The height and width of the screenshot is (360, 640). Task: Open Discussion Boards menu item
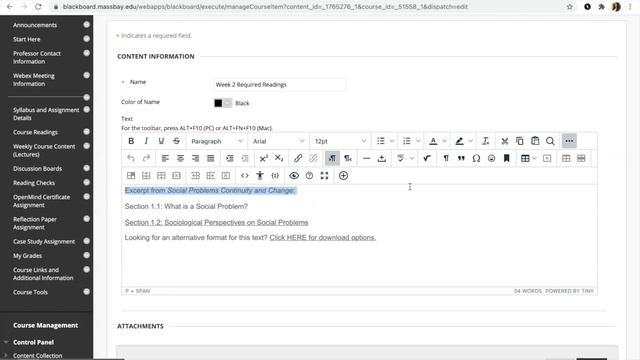coord(37,169)
